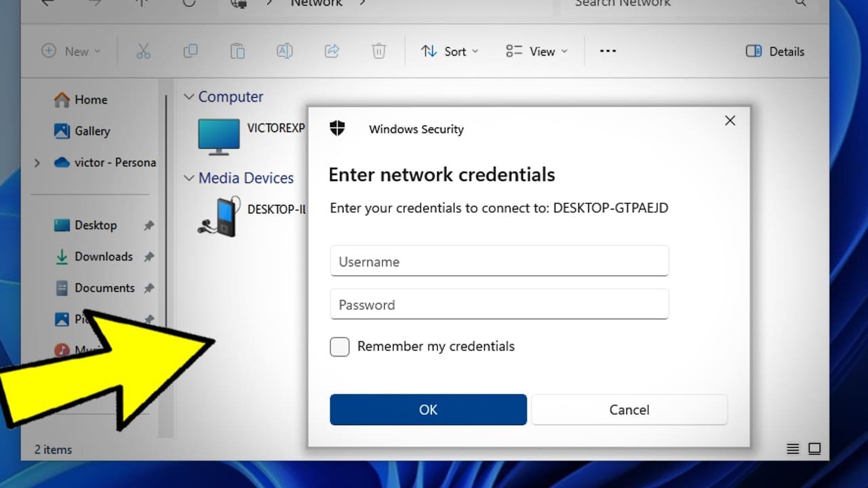Click the Network breadcrumb in address bar
Screen dimensions: 868x488
317,4
